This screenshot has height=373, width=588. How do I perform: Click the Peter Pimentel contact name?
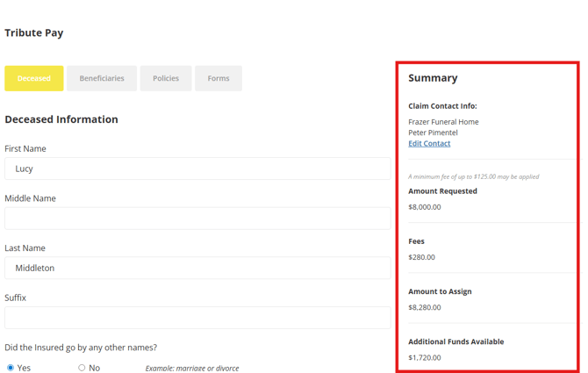point(433,133)
